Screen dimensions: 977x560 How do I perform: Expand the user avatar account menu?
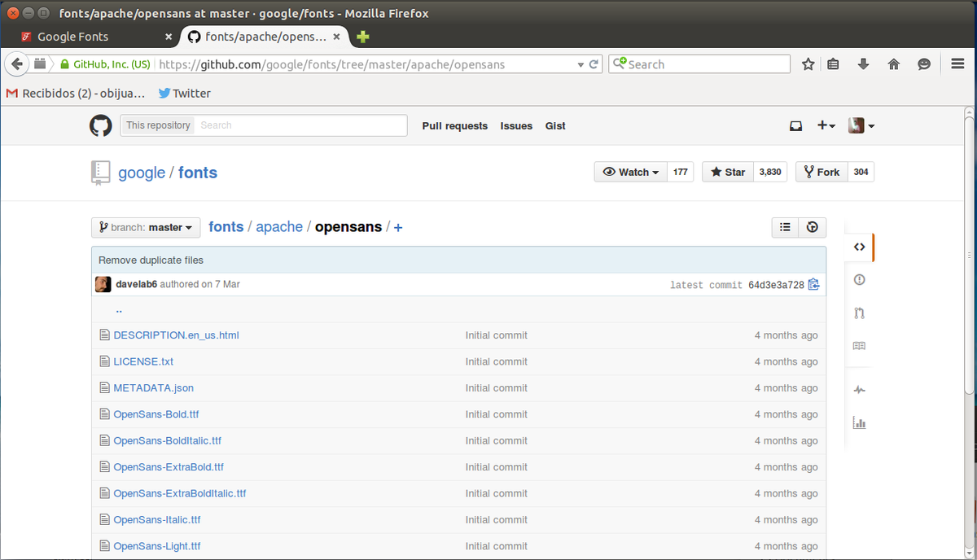click(x=861, y=125)
